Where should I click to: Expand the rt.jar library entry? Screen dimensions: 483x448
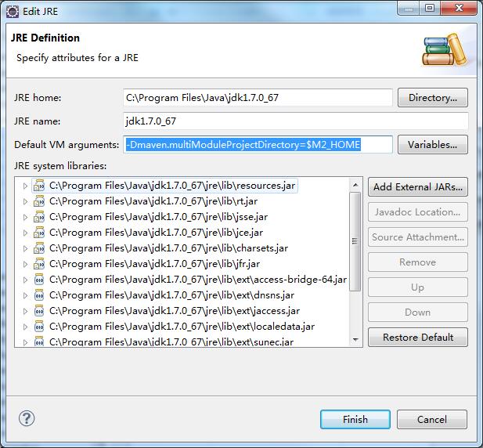click(25, 201)
